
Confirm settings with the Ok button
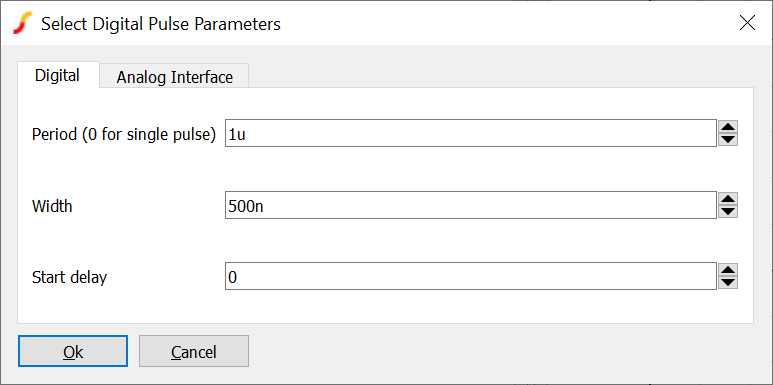tap(73, 351)
